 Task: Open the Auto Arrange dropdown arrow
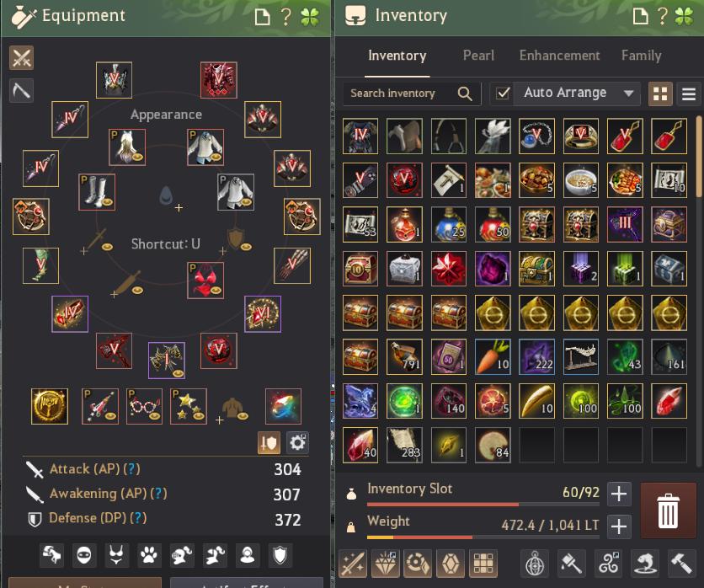pos(628,94)
